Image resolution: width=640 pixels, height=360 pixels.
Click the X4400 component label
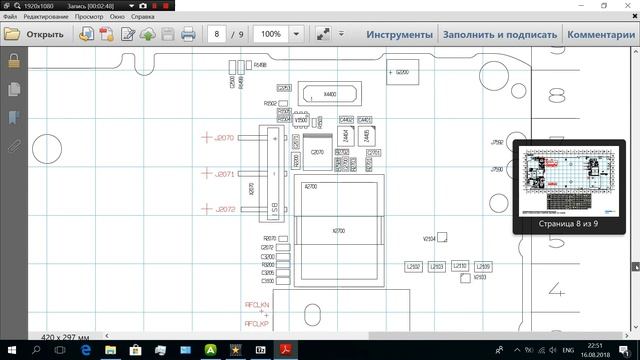point(330,94)
